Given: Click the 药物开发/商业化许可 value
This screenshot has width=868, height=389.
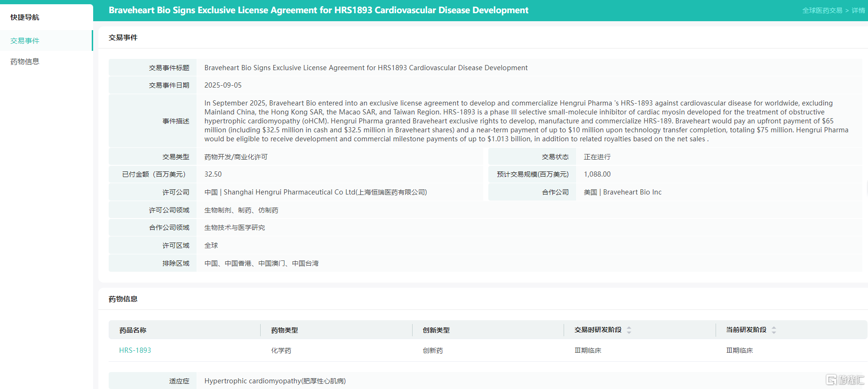Looking at the screenshot, I should click(236, 157).
